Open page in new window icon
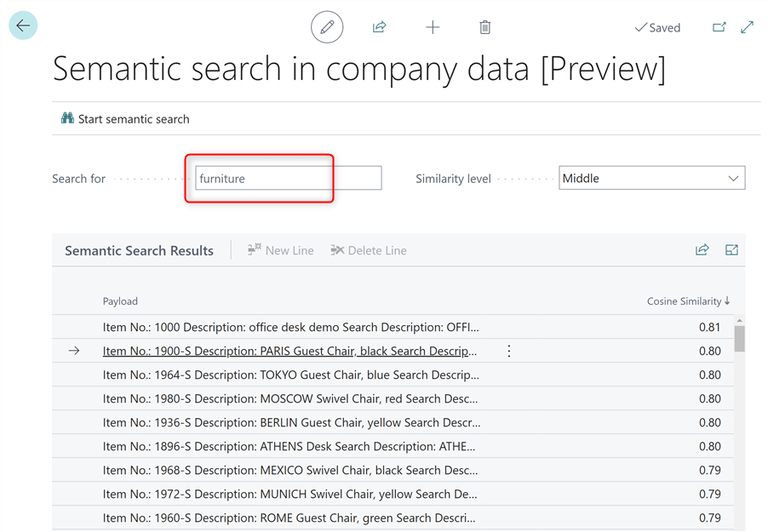The height and width of the screenshot is (532, 768). pos(719,27)
